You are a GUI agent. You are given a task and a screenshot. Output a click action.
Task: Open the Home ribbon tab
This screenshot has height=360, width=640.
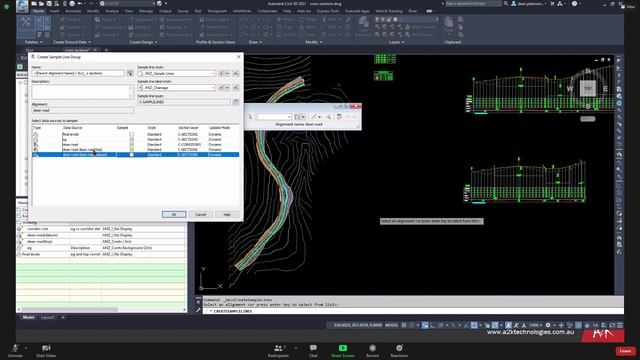tap(38, 11)
